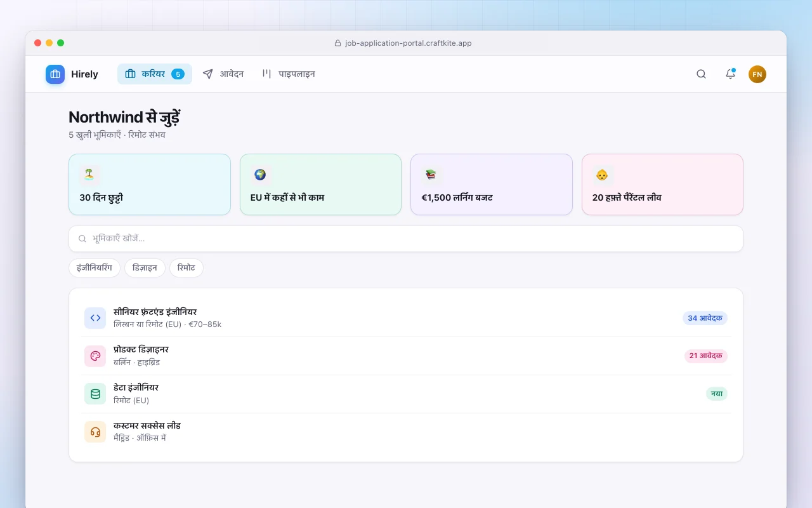Click the 21 आवेदक badge
The width and height of the screenshot is (812, 508).
(705, 356)
